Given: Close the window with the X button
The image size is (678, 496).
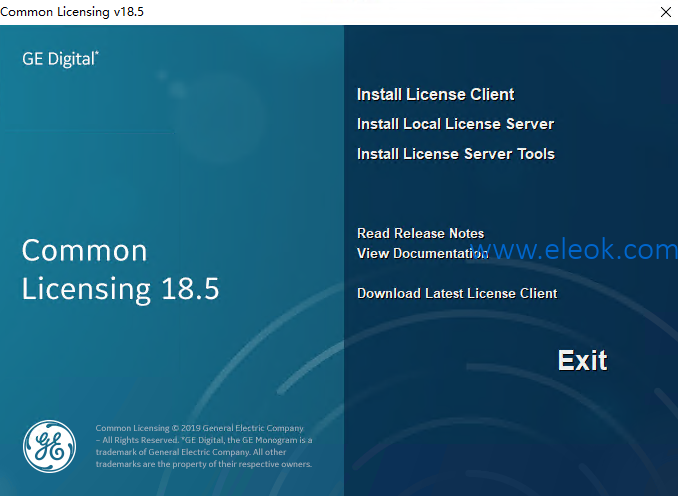Looking at the screenshot, I should 666,12.
